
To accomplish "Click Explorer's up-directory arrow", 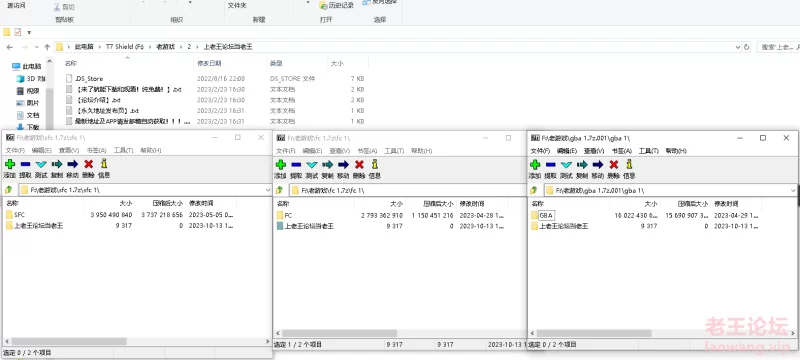I will tap(47, 47).
